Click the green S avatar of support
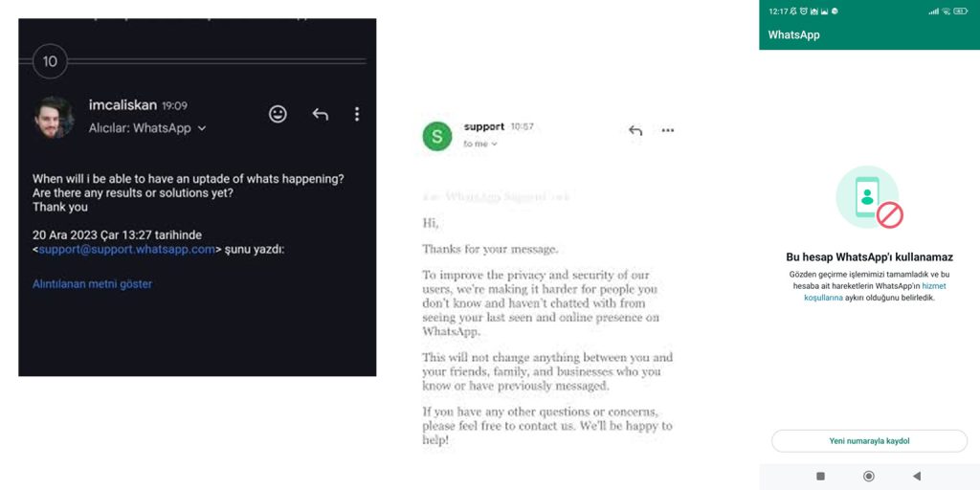The height and width of the screenshot is (490, 980). click(x=437, y=136)
